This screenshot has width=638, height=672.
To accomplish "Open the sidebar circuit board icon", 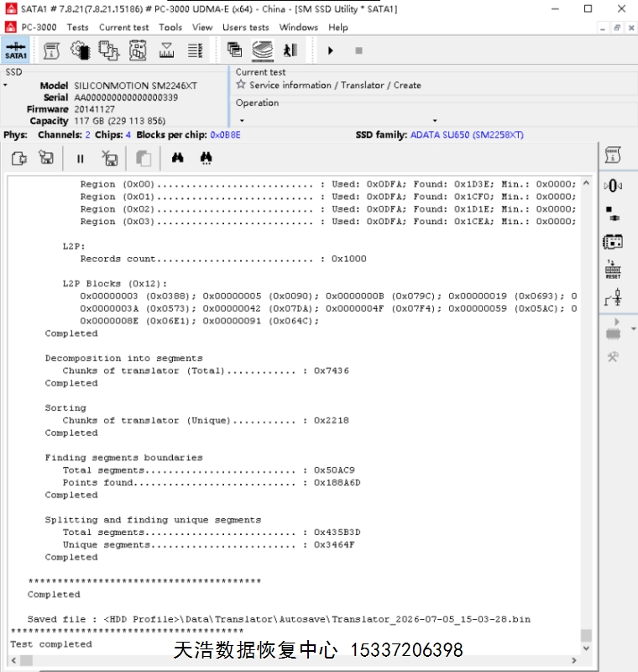I will point(613,242).
